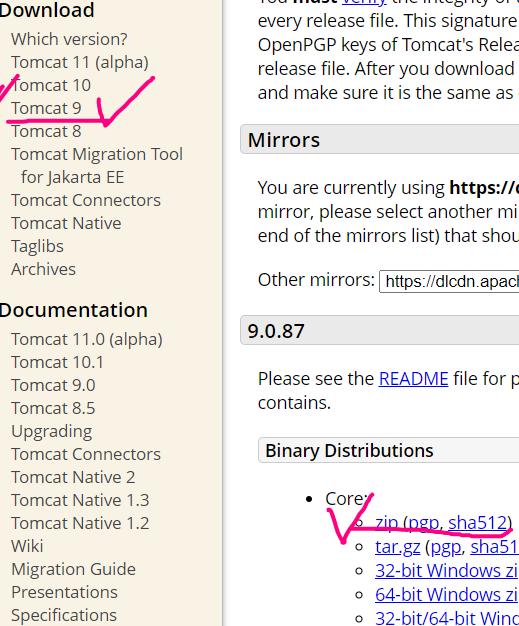Open Tomcat Connectors under Documentation
The width and height of the screenshot is (519, 626).
pyautogui.click(x=86, y=454)
